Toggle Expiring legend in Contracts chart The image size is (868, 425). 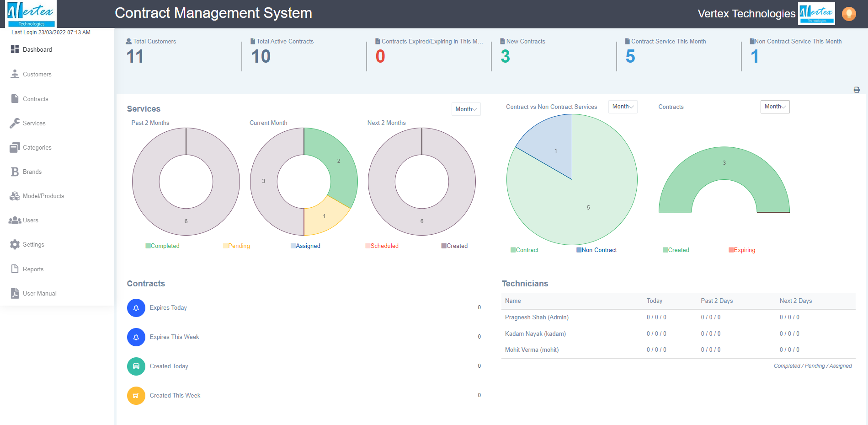(742, 250)
